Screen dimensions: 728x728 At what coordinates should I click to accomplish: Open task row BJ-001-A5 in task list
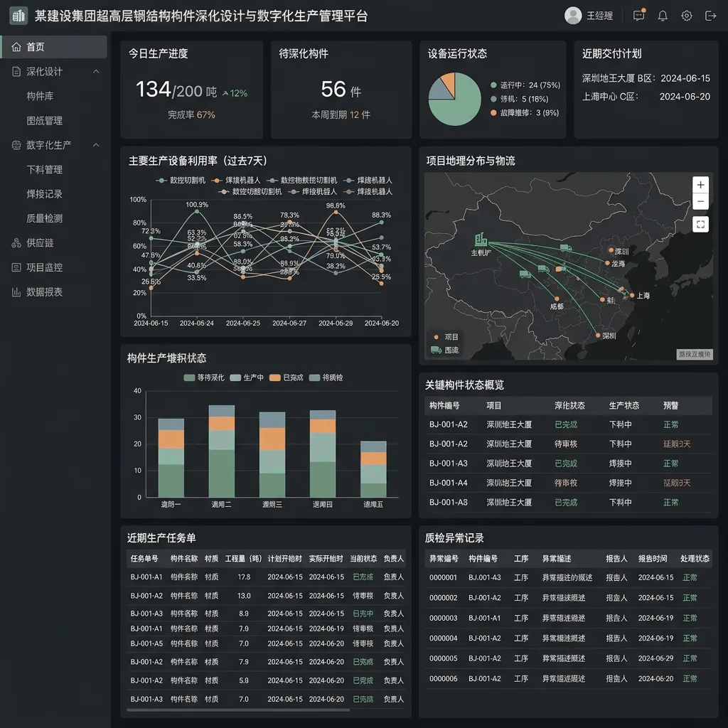click(267, 643)
